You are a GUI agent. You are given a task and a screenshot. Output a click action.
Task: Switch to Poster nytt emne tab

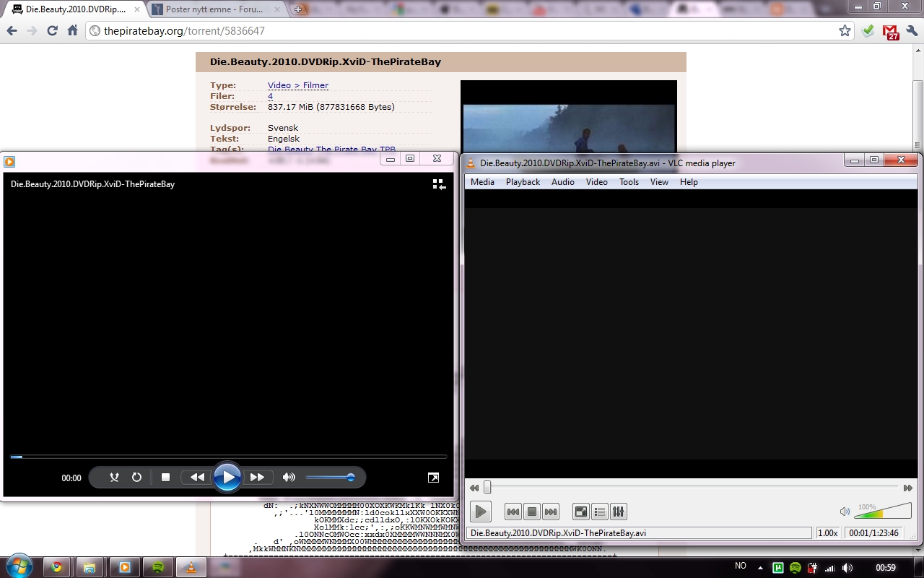coord(214,9)
